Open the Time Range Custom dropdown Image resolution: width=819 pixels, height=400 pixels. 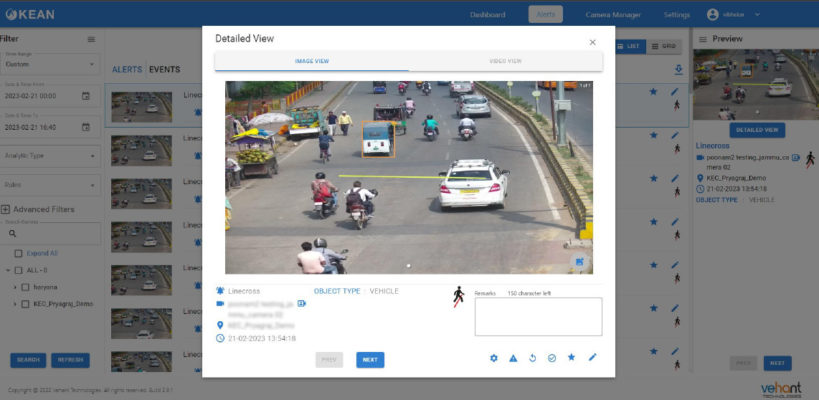point(50,64)
